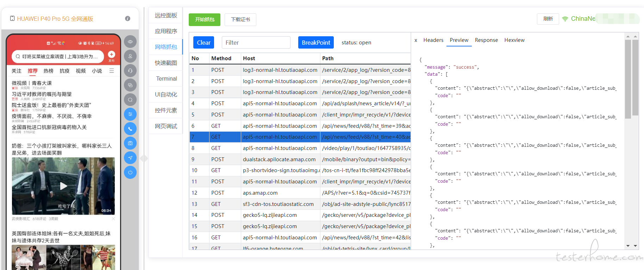Click the headset icon in the sidebar
This screenshot has width=644, height=270.
(130, 71)
